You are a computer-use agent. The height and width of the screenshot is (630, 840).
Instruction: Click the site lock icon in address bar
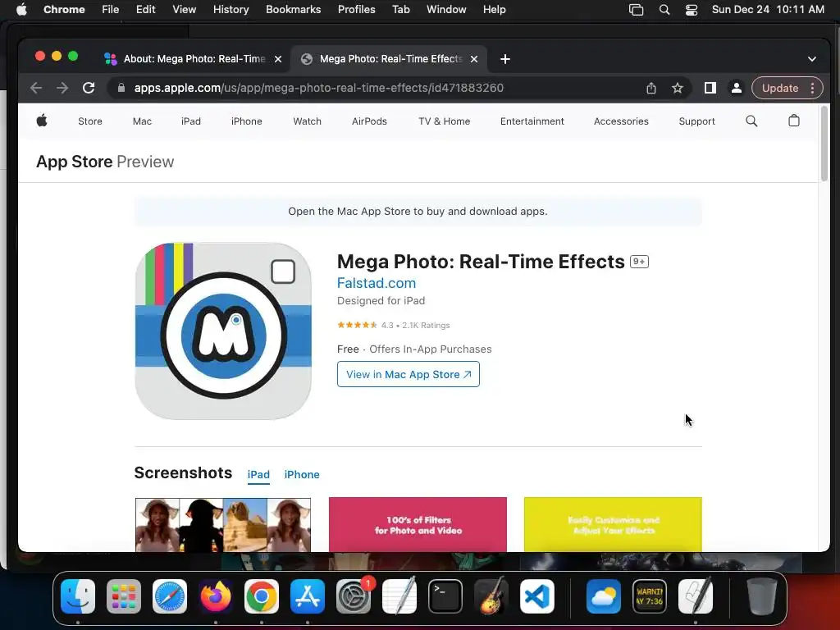[x=121, y=88]
